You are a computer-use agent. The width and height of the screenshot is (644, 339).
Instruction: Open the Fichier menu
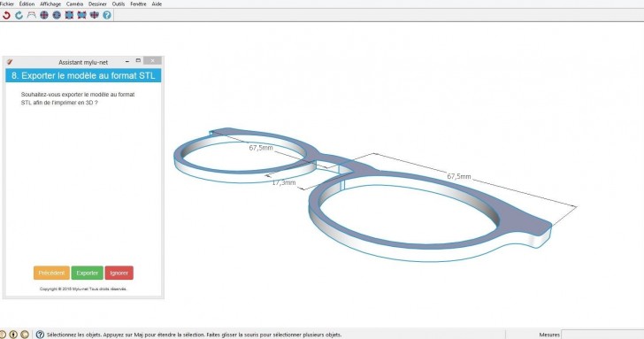point(7,4)
